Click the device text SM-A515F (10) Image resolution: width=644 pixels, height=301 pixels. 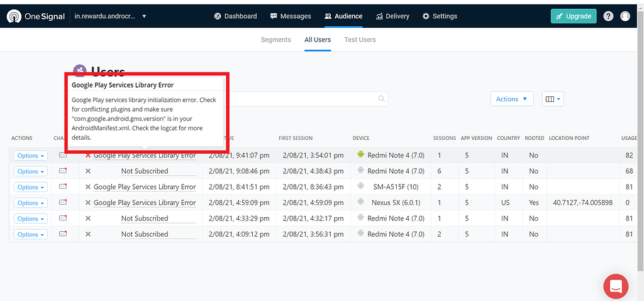click(x=396, y=186)
